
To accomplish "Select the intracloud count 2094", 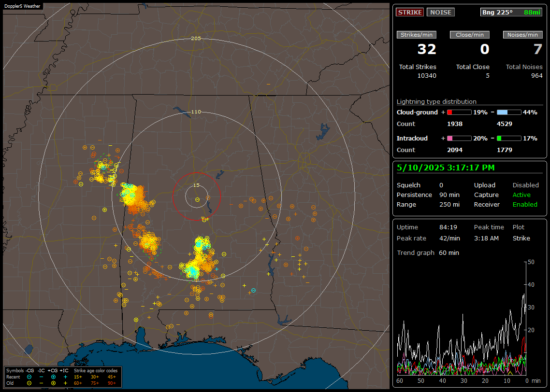I will pyautogui.click(x=455, y=150).
